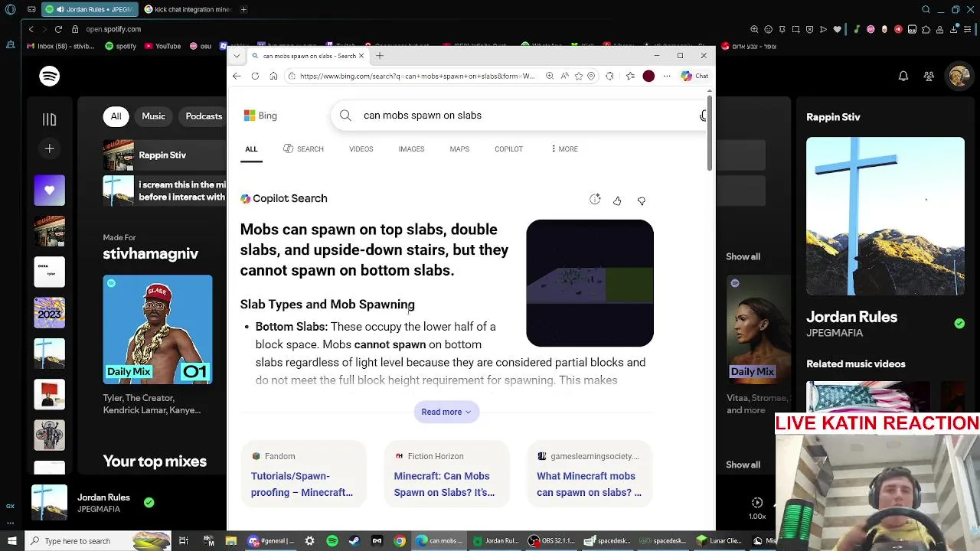980x551 pixels.
Task: Click the Copilot icon beside thumbs up
Action: pyautogui.click(x=595, y=200)
